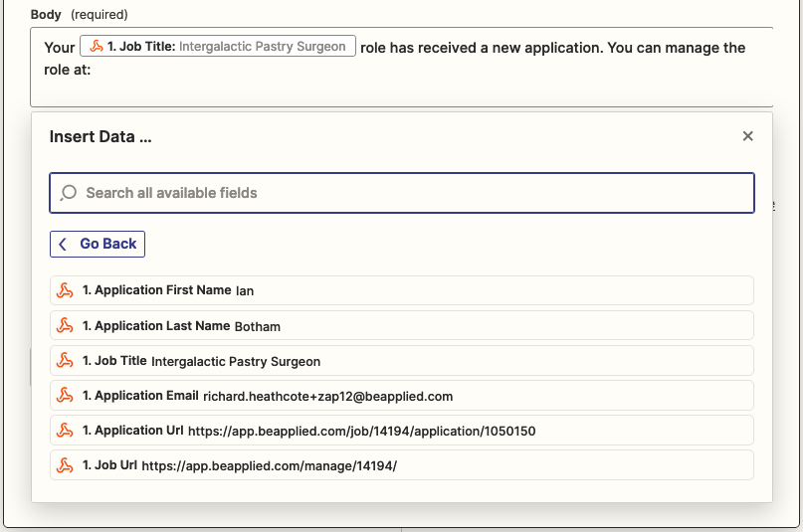Click webhook icon beside Application Last Name
Viewport: 803px width, 532px height.
pos(65,325)
